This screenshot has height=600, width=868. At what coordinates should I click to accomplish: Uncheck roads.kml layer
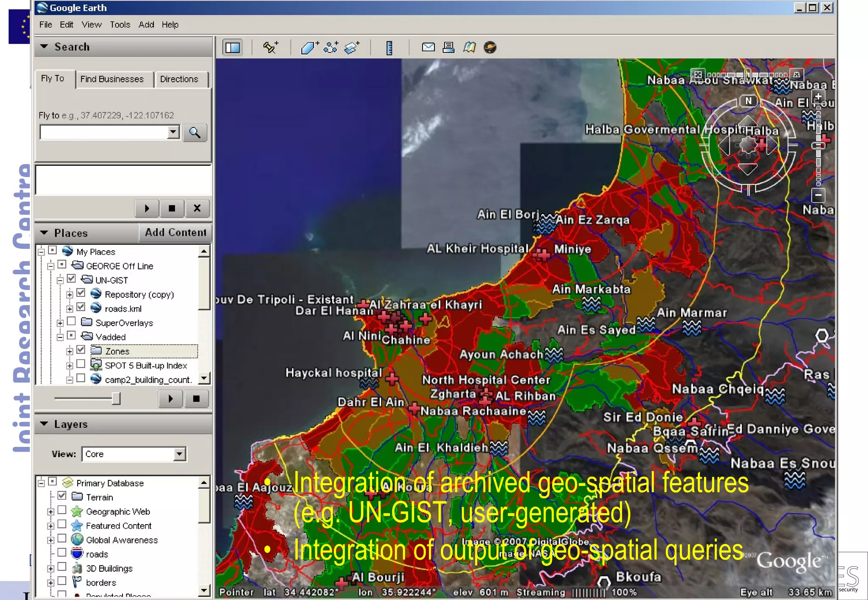tap(81, 307)
